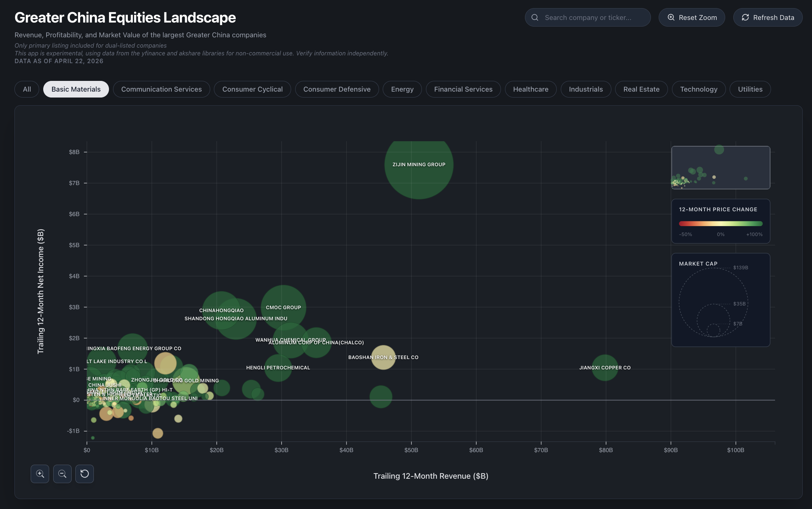The image size is (812, 509).
Task: Click the zoom in magnifier icon
Action: (40, 474)
